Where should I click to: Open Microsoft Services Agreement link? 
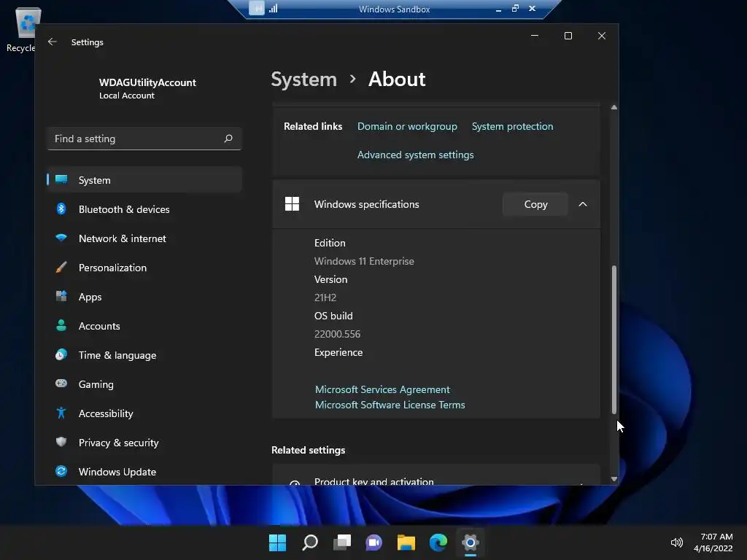click(x=382, y=389)
